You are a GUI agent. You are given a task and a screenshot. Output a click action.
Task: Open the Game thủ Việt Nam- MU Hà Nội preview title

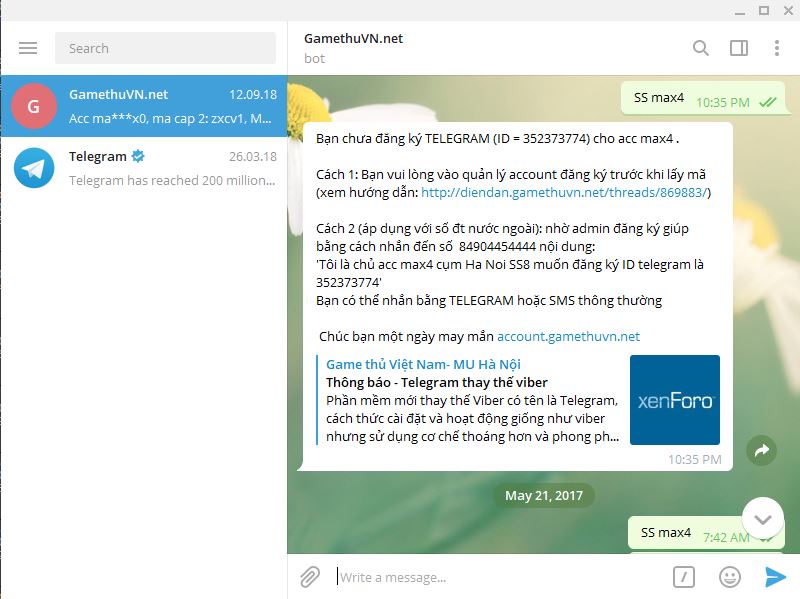[x=423, y=364]
